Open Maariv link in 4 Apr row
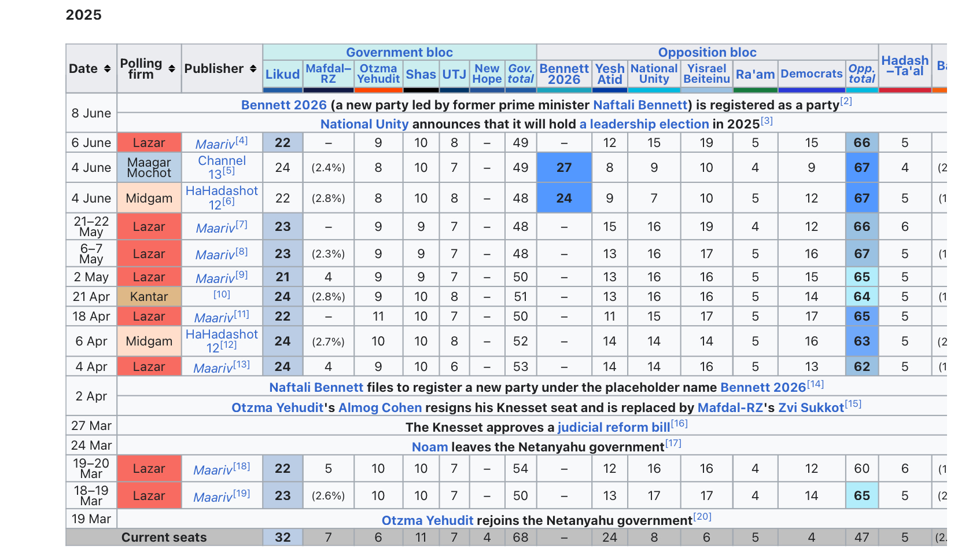The image size is (980, 555). pos(213,368)
